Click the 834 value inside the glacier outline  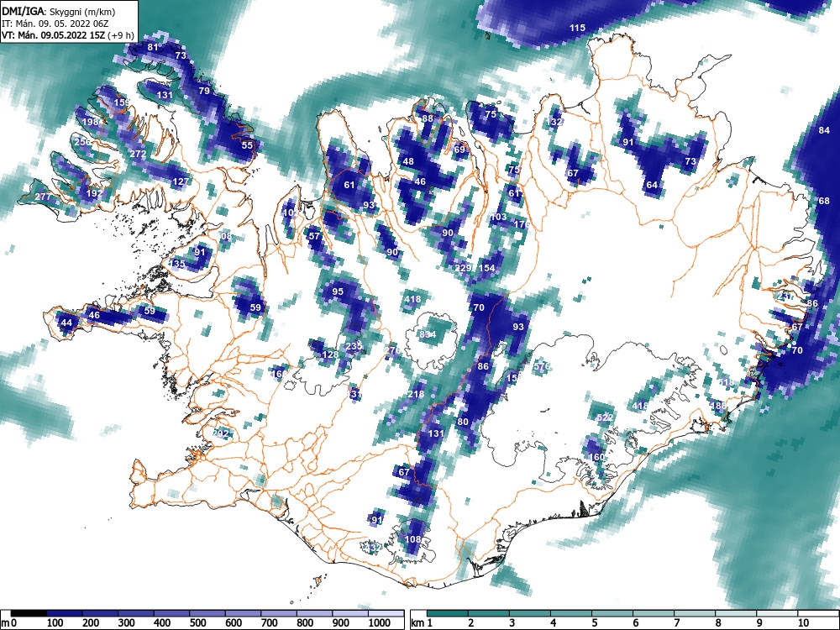pyautogui.click(x=428, y=335)
